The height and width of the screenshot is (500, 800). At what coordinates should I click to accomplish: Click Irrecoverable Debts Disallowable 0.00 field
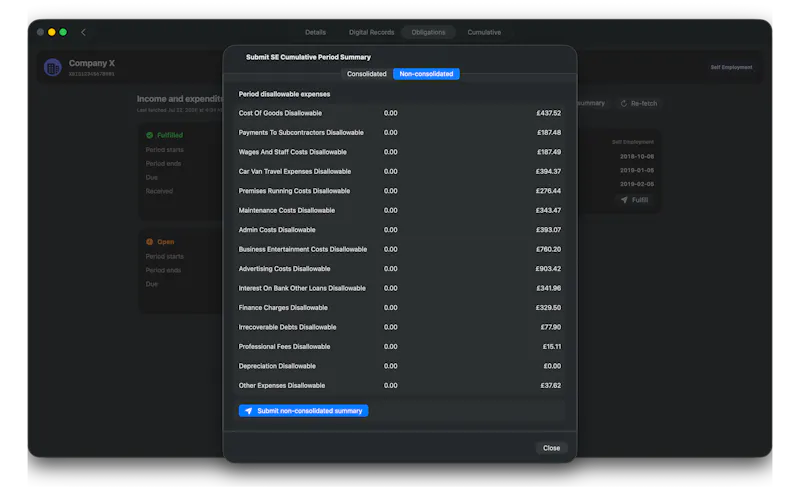(x=390, y=327)
